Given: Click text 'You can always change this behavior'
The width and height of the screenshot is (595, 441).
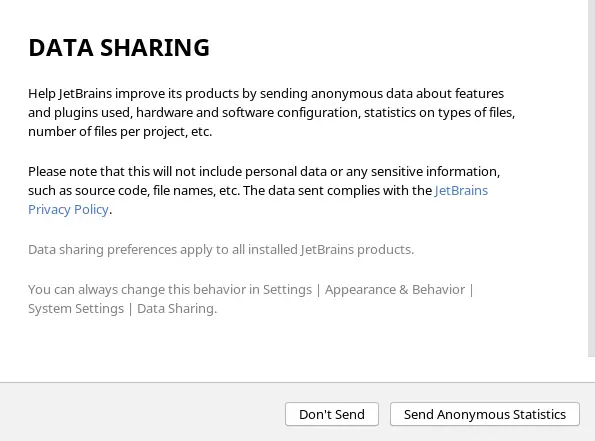Looking at the screenshot, I should (137, 290).
